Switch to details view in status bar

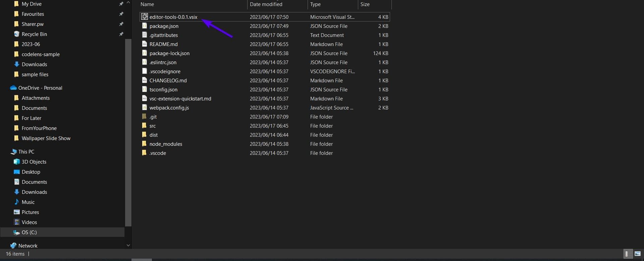(627, 254)
